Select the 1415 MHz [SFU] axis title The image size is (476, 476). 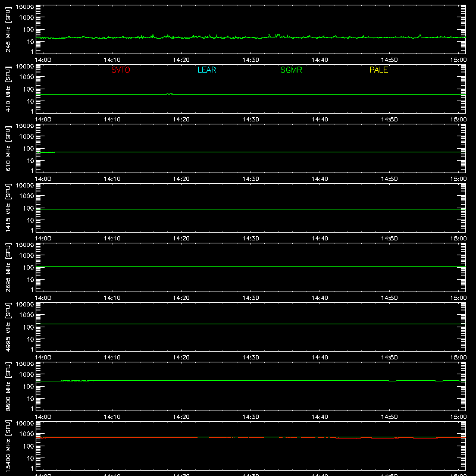(8, 208)
